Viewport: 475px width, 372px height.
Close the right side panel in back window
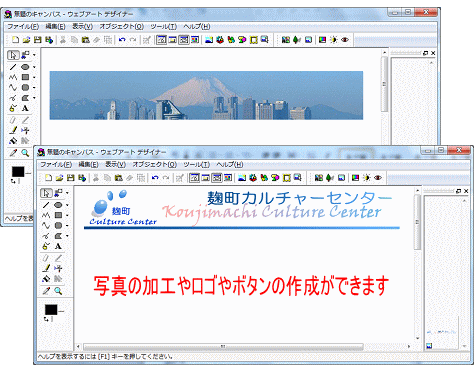[x=433, y=53]
